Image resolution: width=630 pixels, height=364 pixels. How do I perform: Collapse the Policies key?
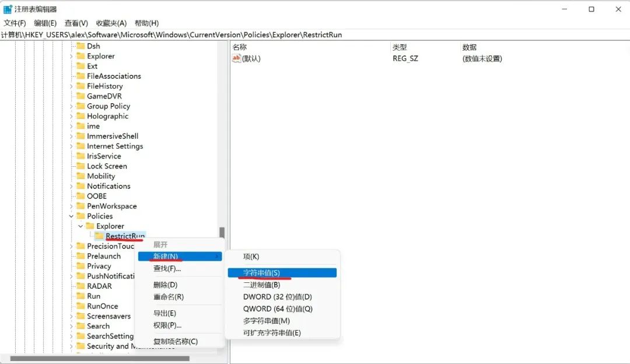tap(72, 216)
